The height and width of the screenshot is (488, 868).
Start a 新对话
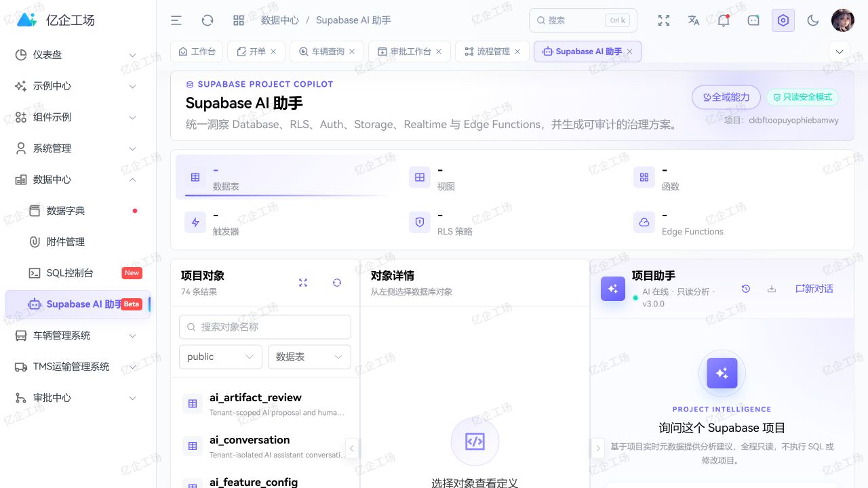(814, 289)
